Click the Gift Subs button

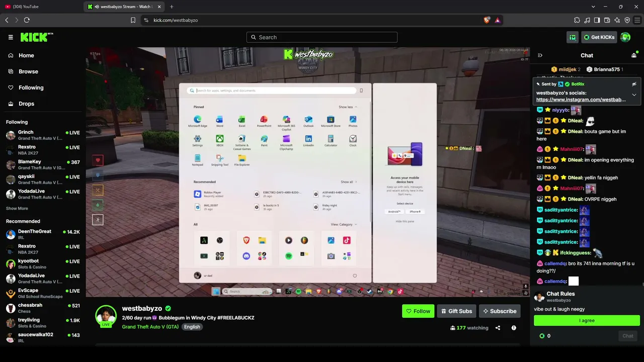456,311
